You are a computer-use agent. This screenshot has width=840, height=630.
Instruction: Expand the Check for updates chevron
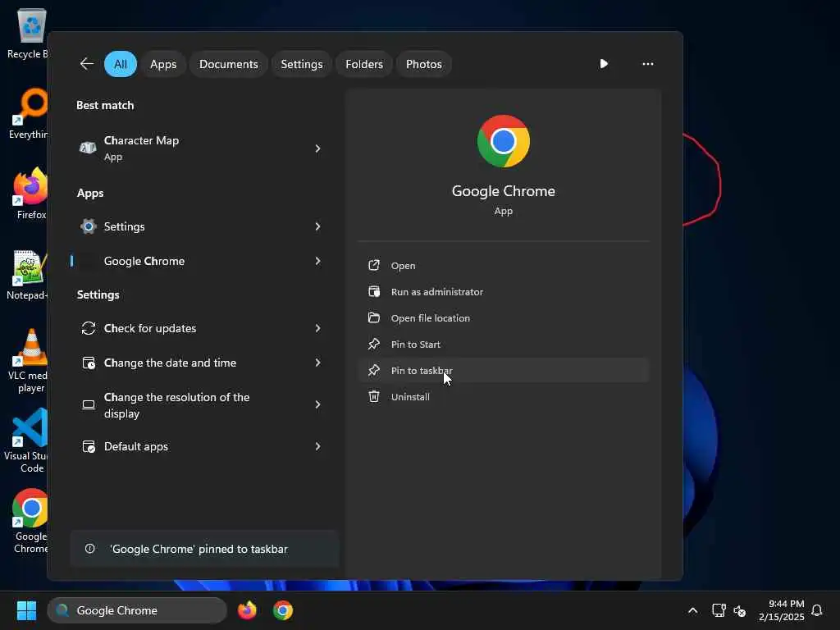pyautogui.click(x=317, y=328)
